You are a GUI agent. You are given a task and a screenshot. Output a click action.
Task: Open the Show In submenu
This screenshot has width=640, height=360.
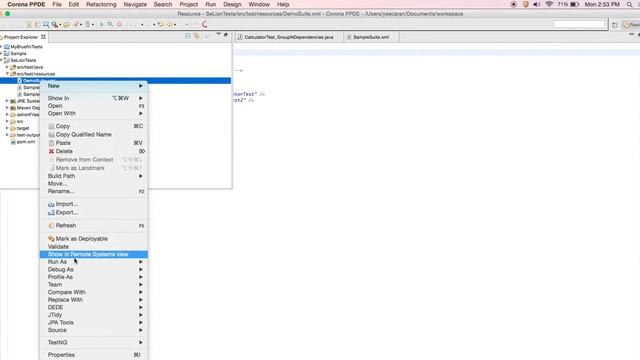(94, 98)
